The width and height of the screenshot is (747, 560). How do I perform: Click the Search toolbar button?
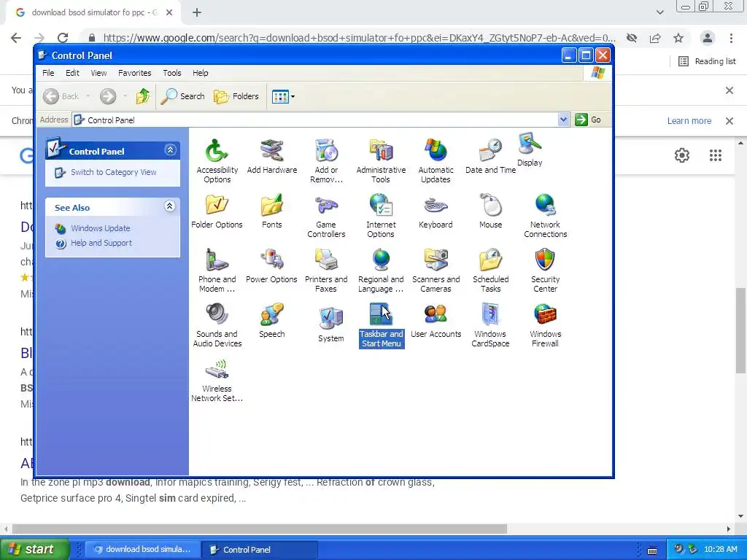pos(183,96)
